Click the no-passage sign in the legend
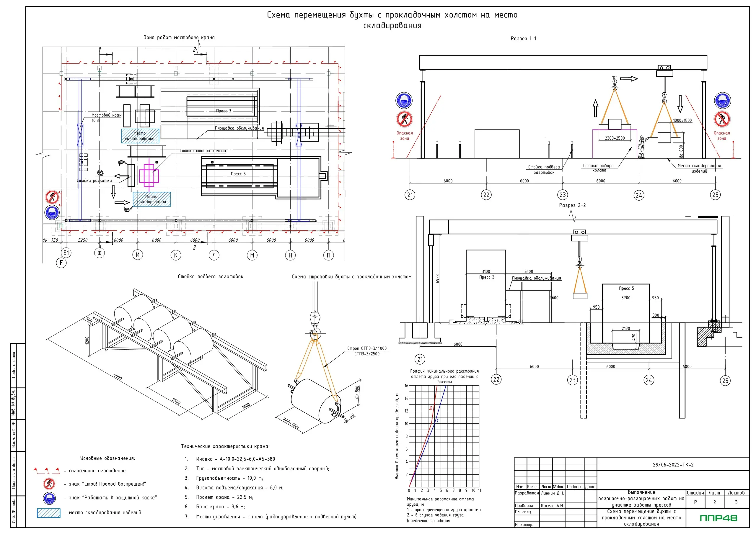This screenshot has height=534, width=756. coord(49,483)
